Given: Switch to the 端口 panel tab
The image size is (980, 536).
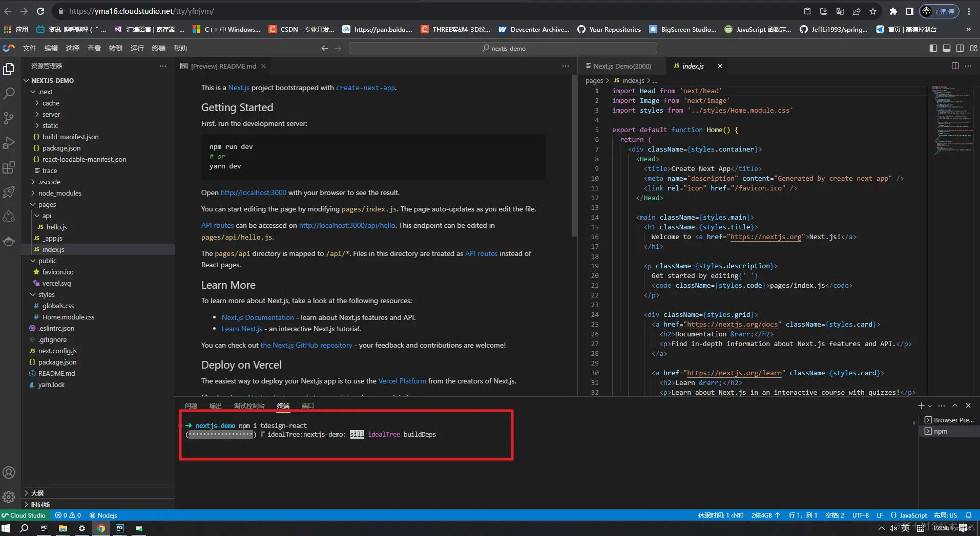Looking at the screenshot, I should 308,405.
